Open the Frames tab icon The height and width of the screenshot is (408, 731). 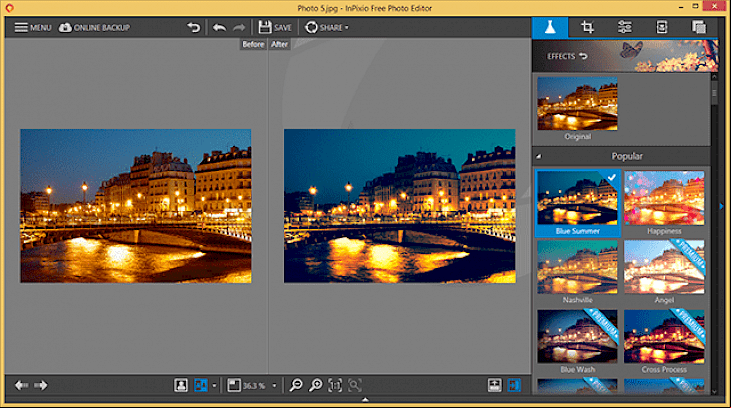[662, 28]
